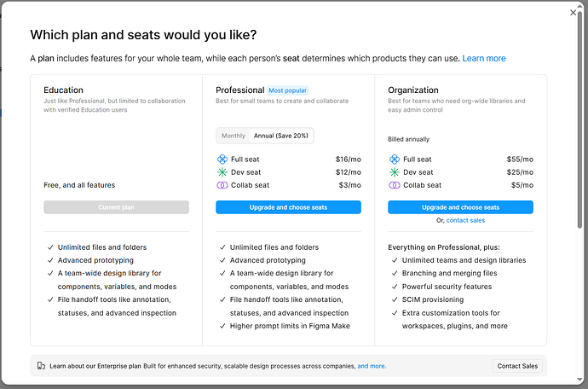Follow the 'and more.' Enterprise link

(372, 366)
